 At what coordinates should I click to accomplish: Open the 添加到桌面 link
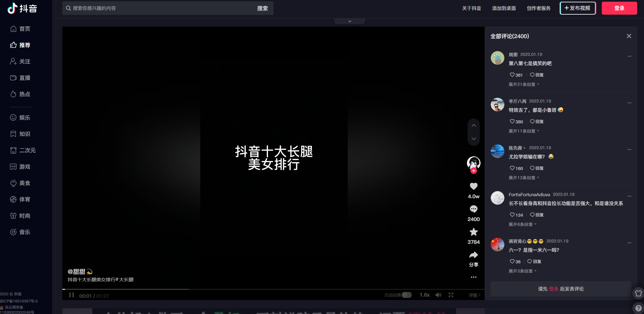(x=504, y=8)
